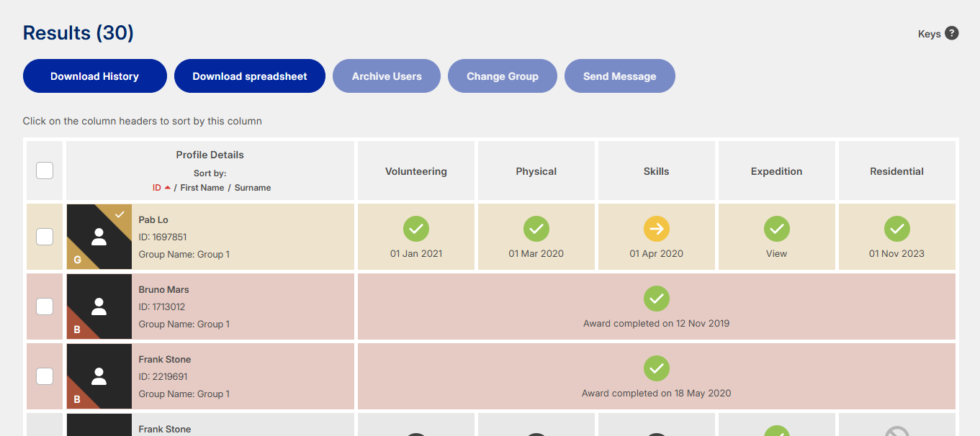Sort profiles by First Name
Image resolution: width=980 pixels, height=436 pixels.
pyautogui.click(x=200, y=188)
